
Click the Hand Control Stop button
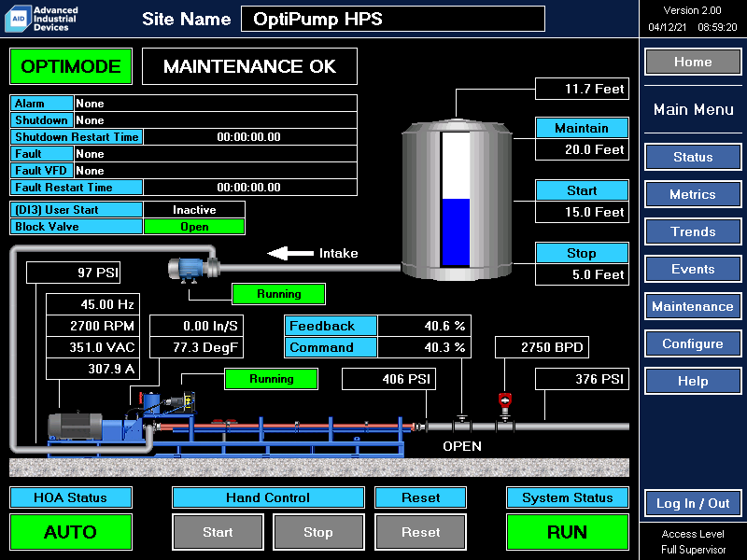click(x=318, y=532)
